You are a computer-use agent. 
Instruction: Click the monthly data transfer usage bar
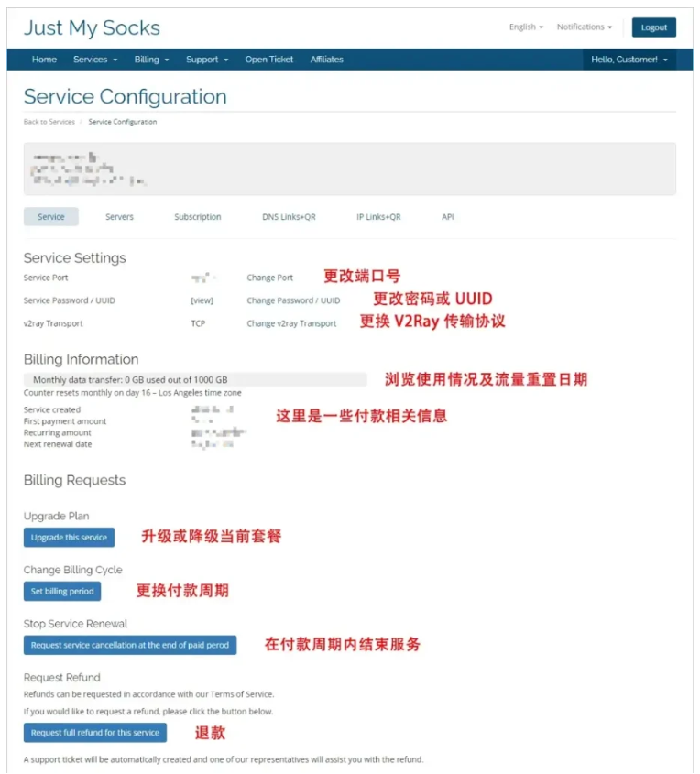(x=195, y=379)
